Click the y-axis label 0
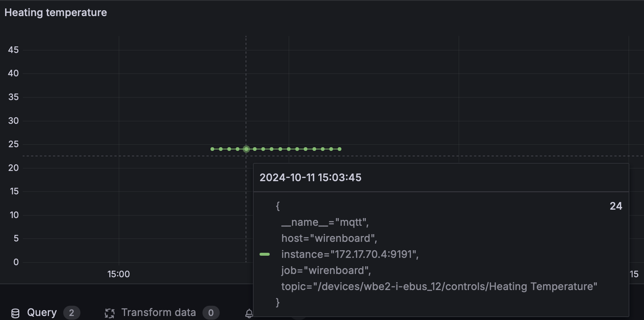 pos(16,262)
